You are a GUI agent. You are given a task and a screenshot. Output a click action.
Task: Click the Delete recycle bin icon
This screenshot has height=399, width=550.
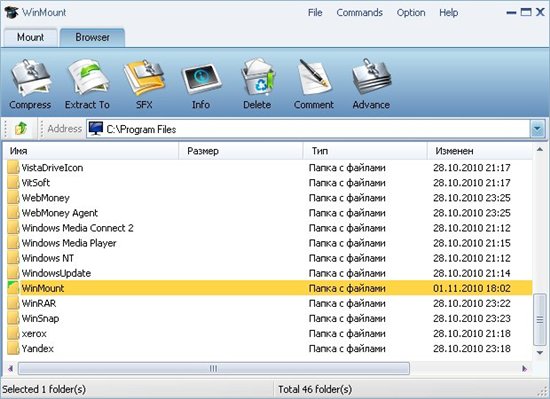tap(258, 77)
